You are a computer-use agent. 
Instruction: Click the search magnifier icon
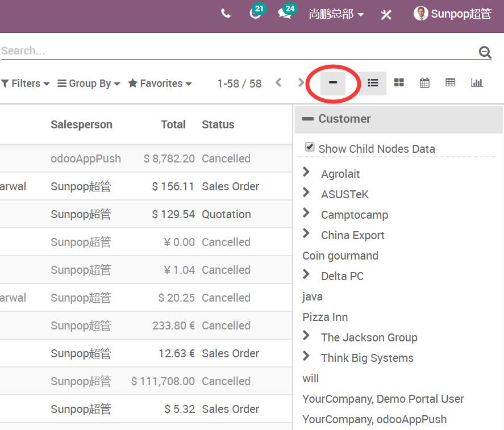485,52
